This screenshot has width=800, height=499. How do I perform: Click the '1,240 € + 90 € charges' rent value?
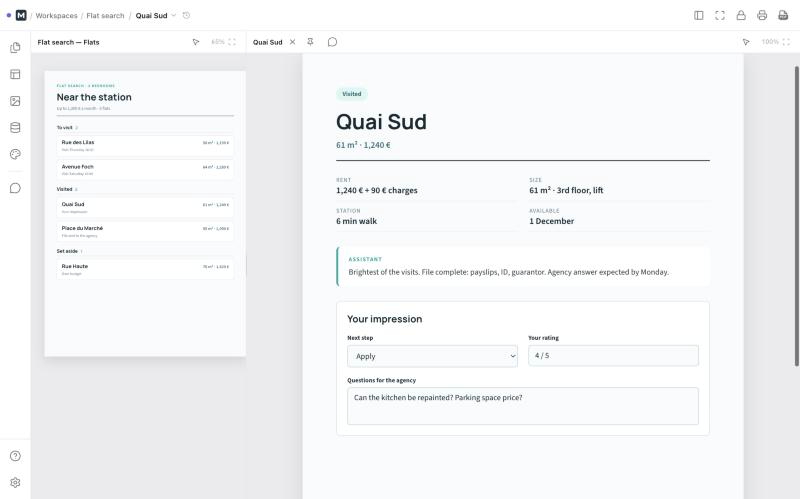[377, 190]
